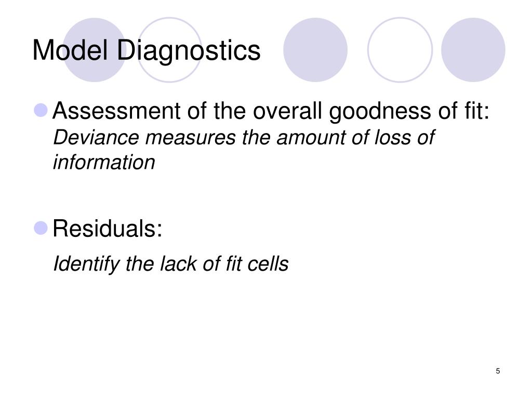Click the slide number 5
The width and height of the screenshot is (532, 399).
[x=498, y=371]
